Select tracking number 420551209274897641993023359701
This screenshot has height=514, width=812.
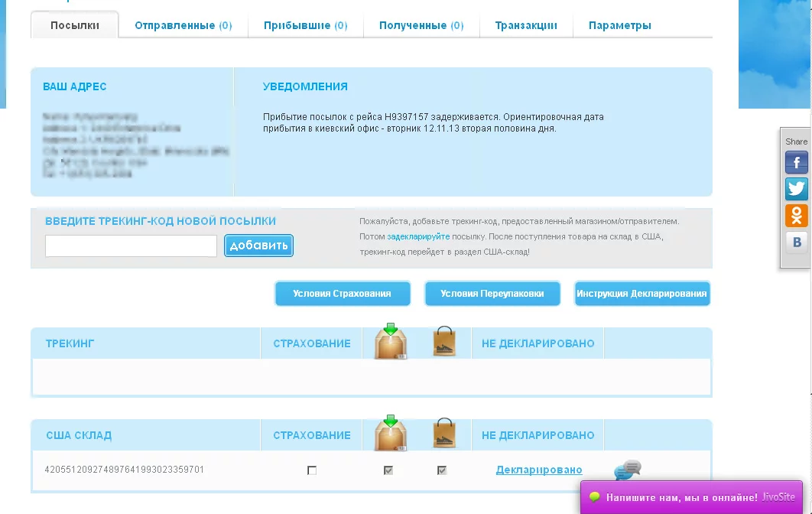[x=125, y=470]
